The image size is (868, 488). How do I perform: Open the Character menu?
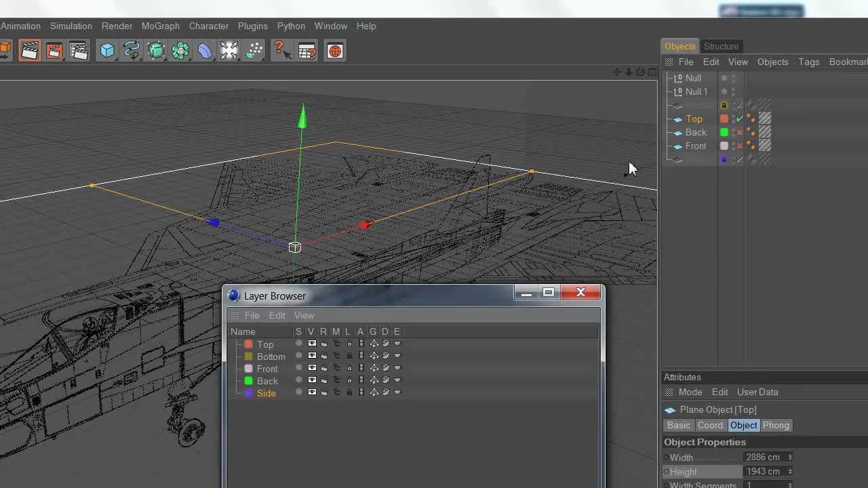pos(208,26)
